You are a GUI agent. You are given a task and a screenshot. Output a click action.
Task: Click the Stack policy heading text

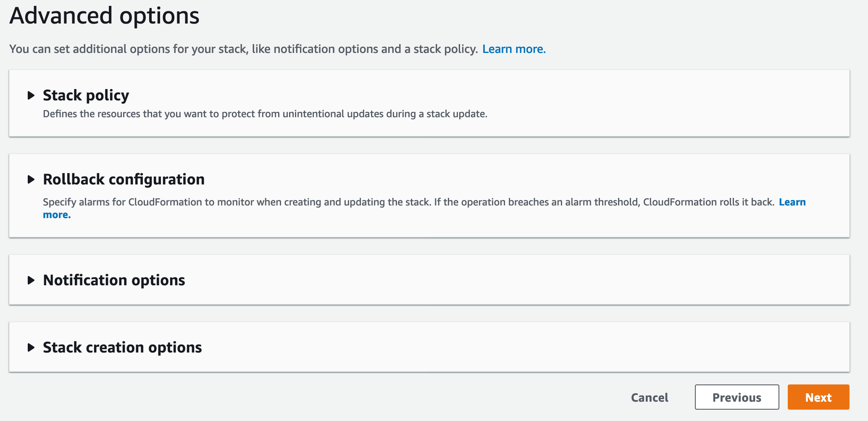[x=86, y=96]
